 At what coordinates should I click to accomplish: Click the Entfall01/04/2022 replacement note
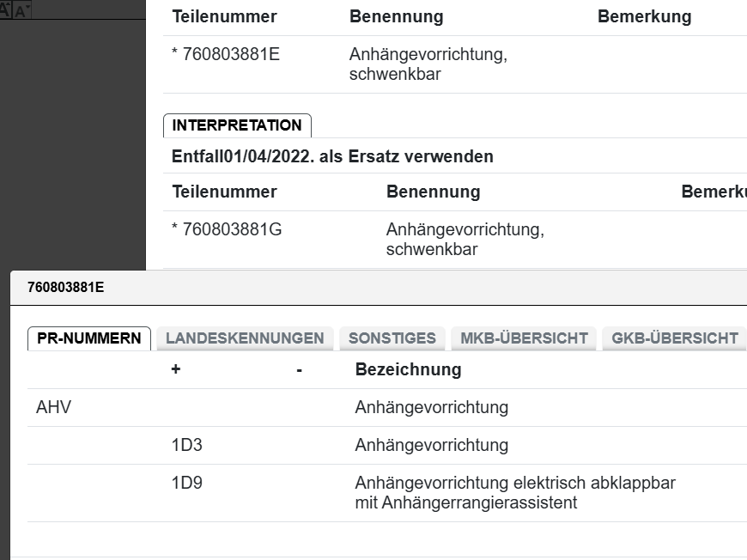coord(332,157)
